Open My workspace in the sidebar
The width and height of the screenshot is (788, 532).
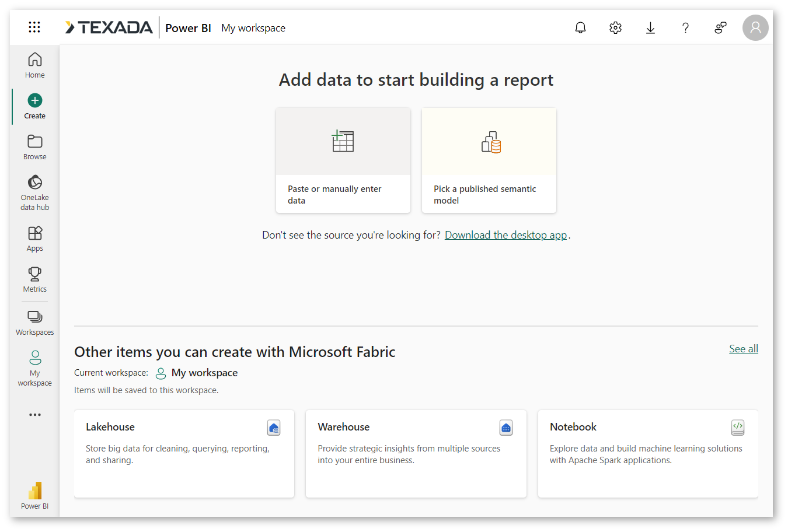click(35, 368)
